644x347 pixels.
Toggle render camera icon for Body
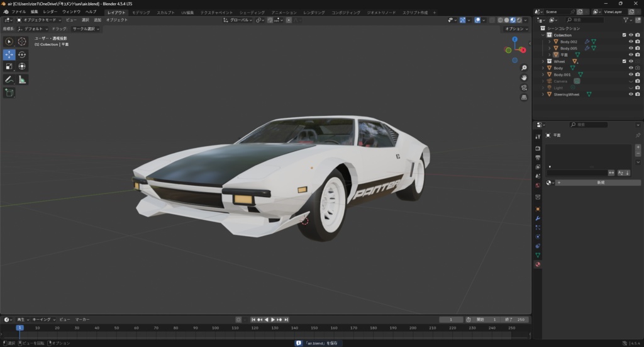[x=638, y=68]
